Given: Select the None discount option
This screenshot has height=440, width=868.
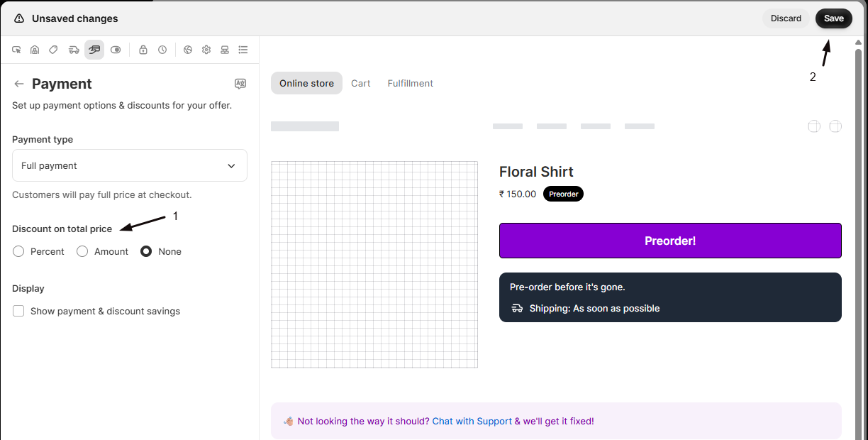Looking at the screenshot, I should (146, 251).
